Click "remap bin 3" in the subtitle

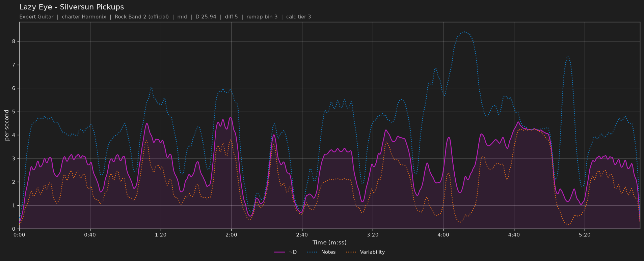262,17
